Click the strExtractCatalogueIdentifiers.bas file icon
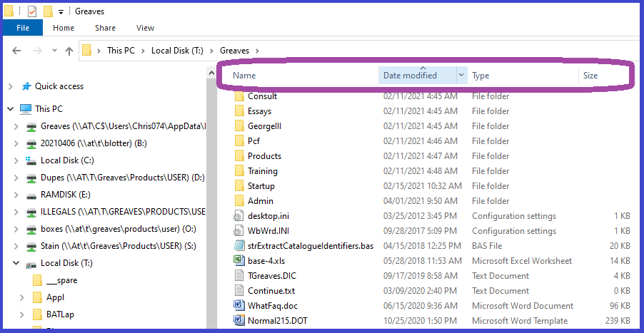The height and width of the screenshot is (333, 644). pos(239,246)
